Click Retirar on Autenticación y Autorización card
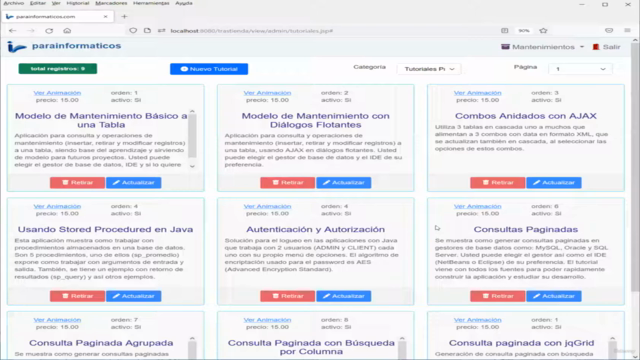The image size is (640, 360). click(288, 296)
